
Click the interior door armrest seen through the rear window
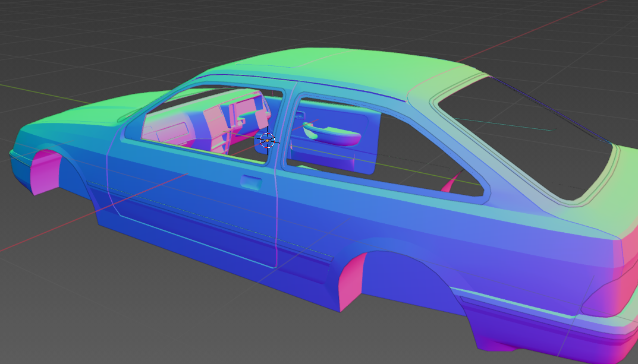point(332,134)
